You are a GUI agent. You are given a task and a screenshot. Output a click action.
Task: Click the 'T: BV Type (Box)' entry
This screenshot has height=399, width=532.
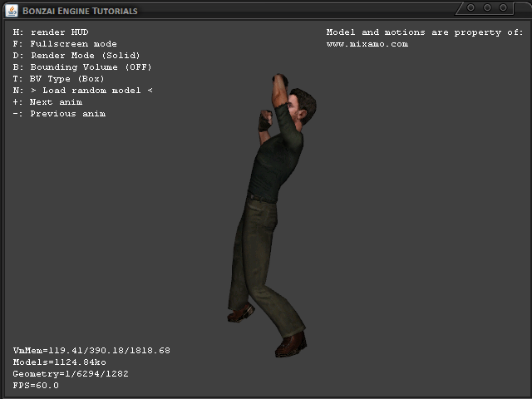coord(59,79)
